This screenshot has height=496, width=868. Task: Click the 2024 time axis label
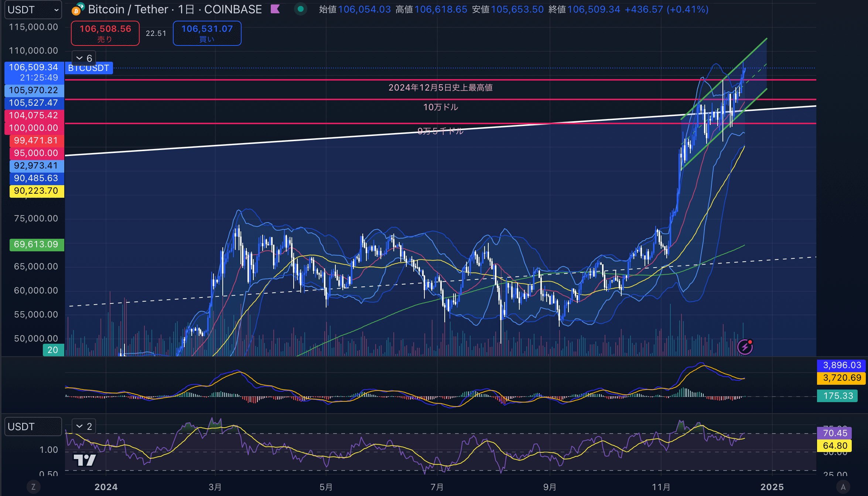click(106, 487)
